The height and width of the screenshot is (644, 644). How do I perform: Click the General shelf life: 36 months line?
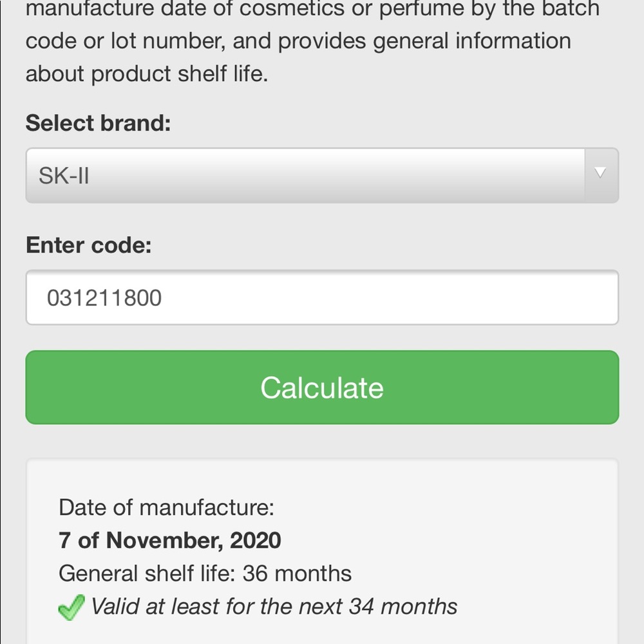[205, 573]
